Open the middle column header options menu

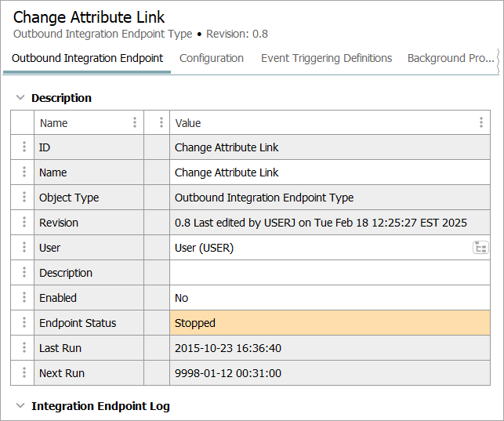[x=161, y=123]
